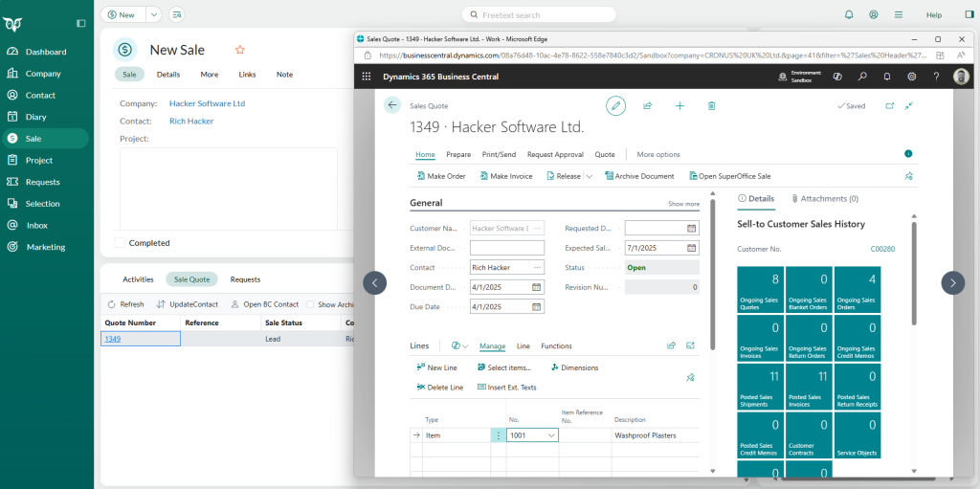Click the External Document No. field
This screenshot has height=489, width=980.
507,248
